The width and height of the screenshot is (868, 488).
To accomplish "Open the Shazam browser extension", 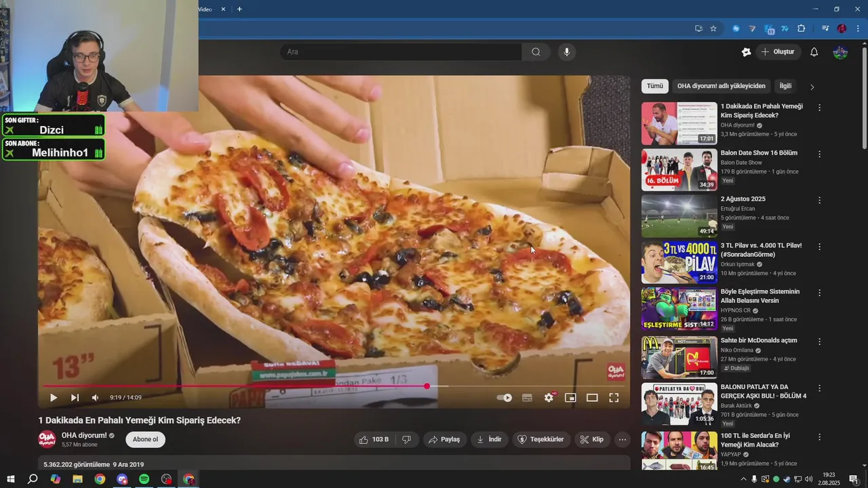I will 736,28.
